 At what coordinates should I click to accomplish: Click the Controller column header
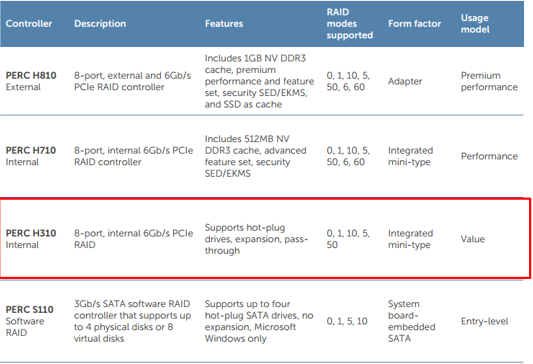[29, 23]
